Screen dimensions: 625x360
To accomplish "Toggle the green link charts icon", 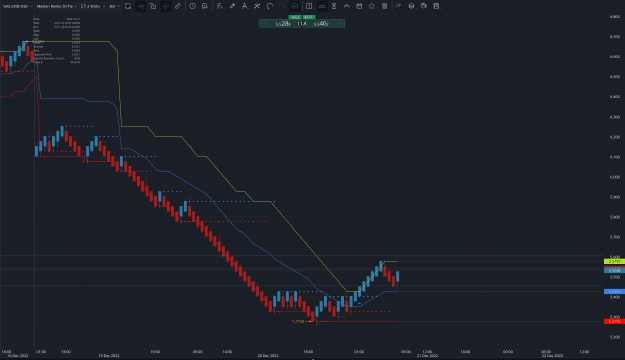I will 322,6.
